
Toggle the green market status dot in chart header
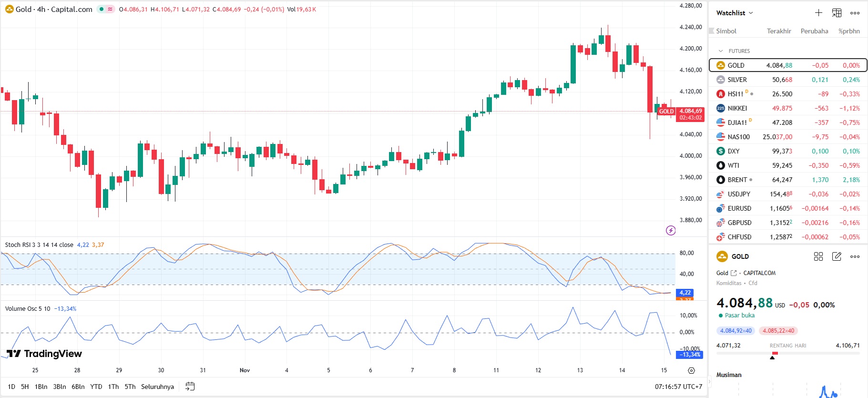(x=102, y=9)
